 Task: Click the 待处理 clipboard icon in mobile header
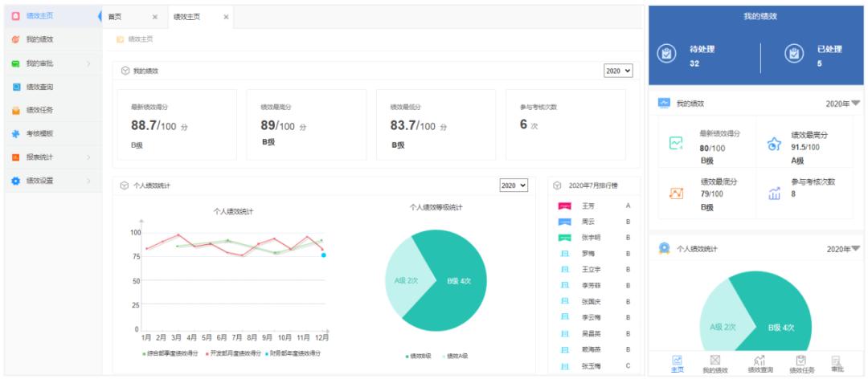click(666, 54)
